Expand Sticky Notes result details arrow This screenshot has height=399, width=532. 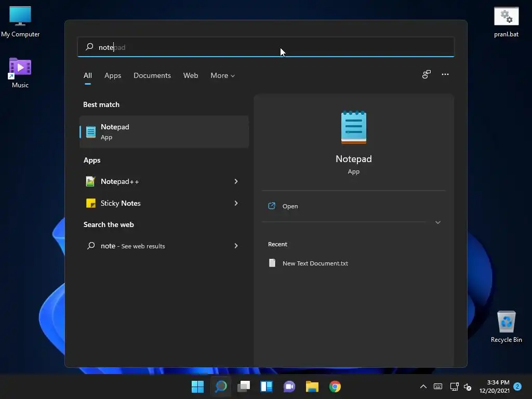pos(236,203)
